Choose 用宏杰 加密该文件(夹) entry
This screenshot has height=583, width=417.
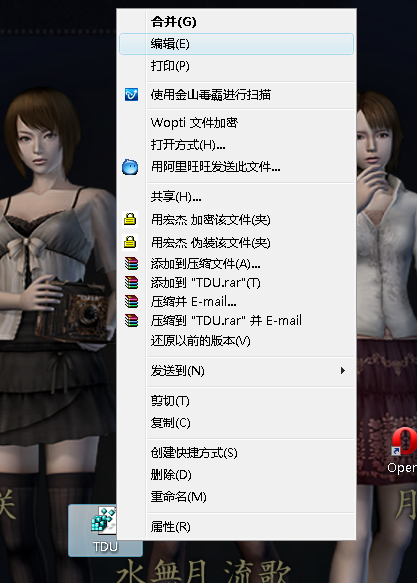(x=236, y=220)
